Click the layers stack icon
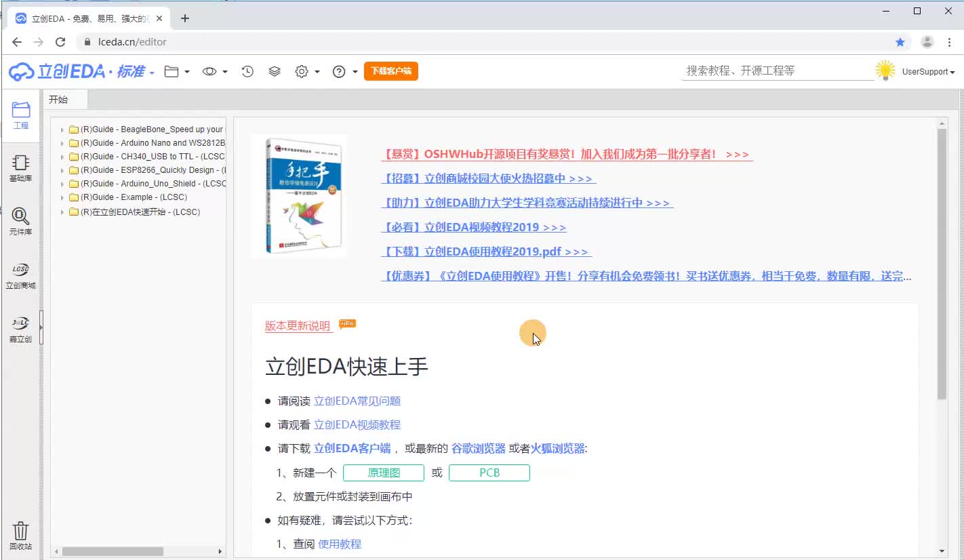Screen dimensions: 964x560 click(x=275, y=71)
